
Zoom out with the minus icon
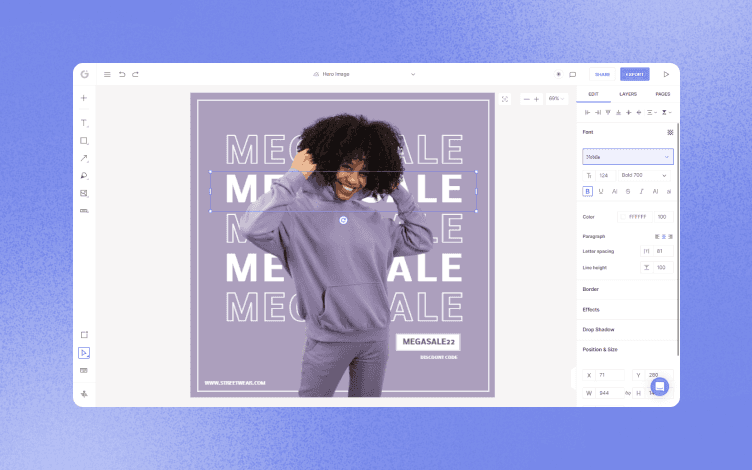pyautogui.click(x=527, y=99)
